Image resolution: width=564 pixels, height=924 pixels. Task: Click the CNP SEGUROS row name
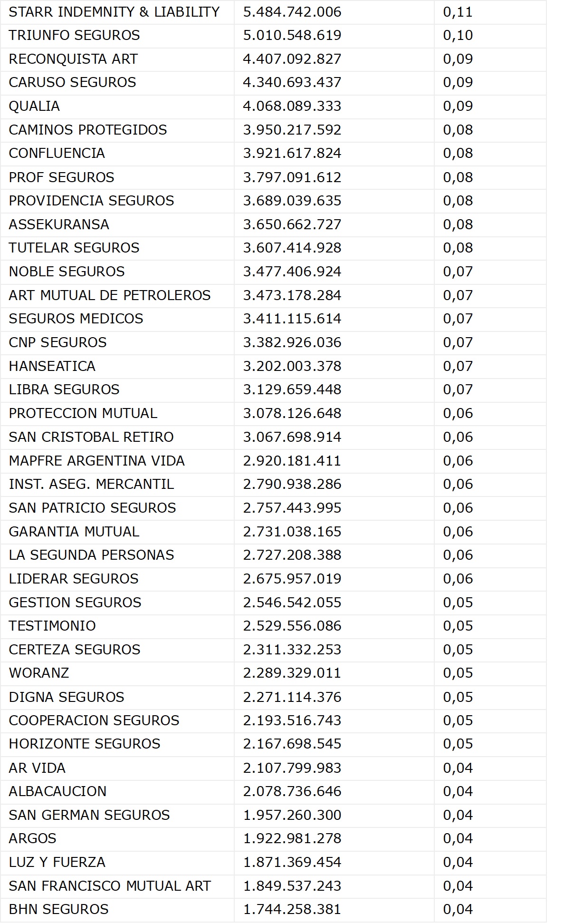(57, 342)
